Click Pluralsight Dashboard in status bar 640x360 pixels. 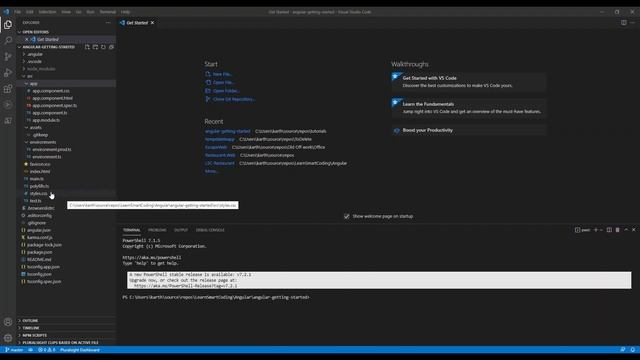tap(80, 350)
